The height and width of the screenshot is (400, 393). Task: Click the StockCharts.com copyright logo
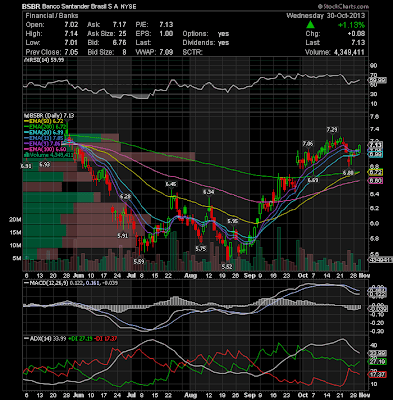point(343,6)
